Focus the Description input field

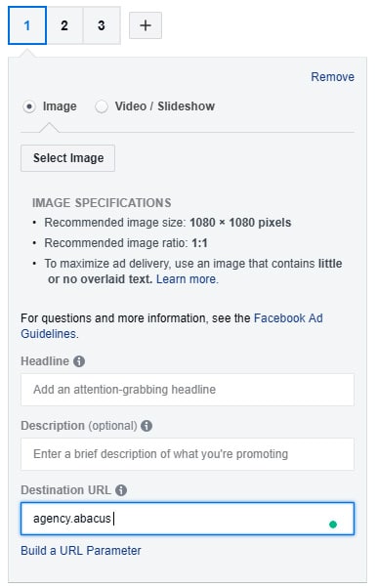(x=188, y=454)
